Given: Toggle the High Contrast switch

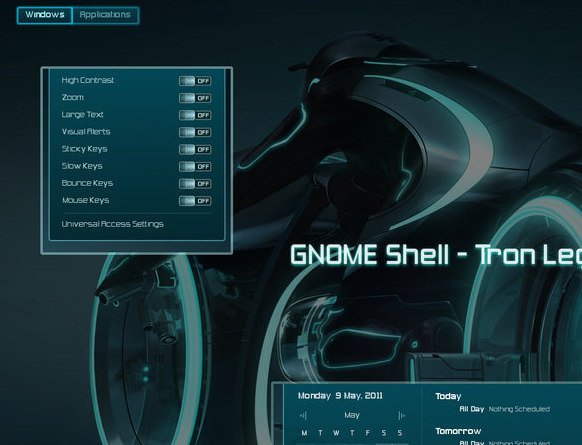Looking at the screenshot, I should coord(195,81).
